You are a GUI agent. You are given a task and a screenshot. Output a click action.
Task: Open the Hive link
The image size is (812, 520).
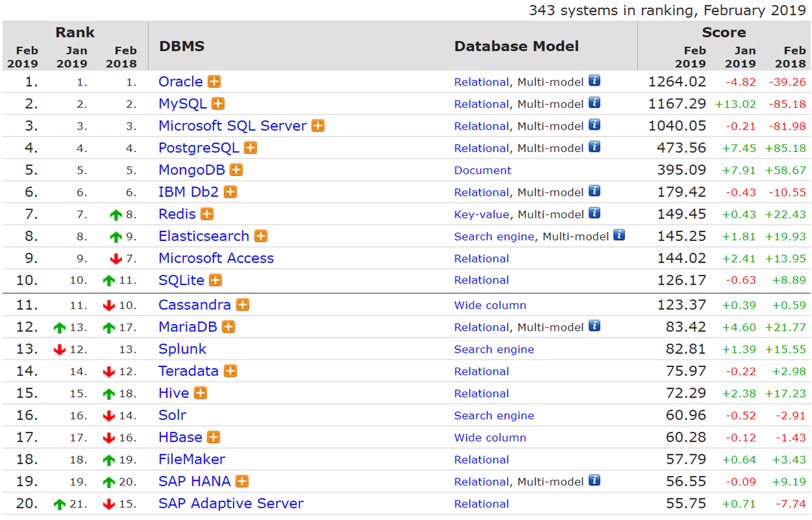point(174,393)
